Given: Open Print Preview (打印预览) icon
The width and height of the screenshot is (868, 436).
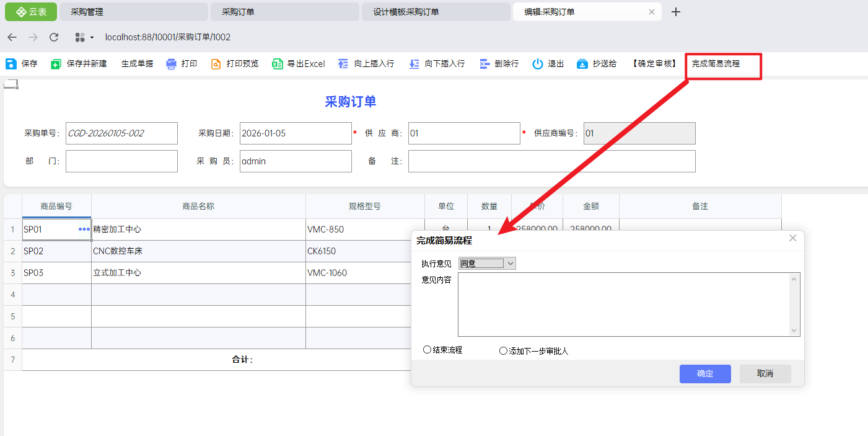Looking at the screenshot, I should (216, 64).
